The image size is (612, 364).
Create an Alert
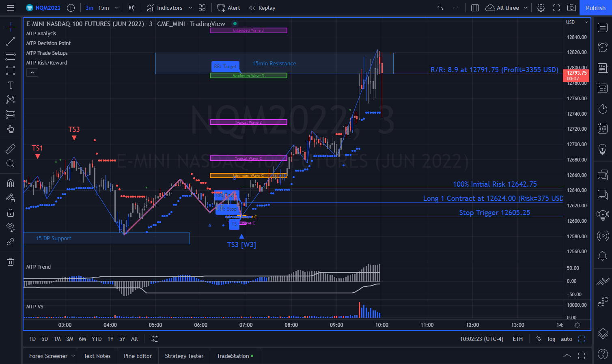pyautogui.click(x=229, y=8)
